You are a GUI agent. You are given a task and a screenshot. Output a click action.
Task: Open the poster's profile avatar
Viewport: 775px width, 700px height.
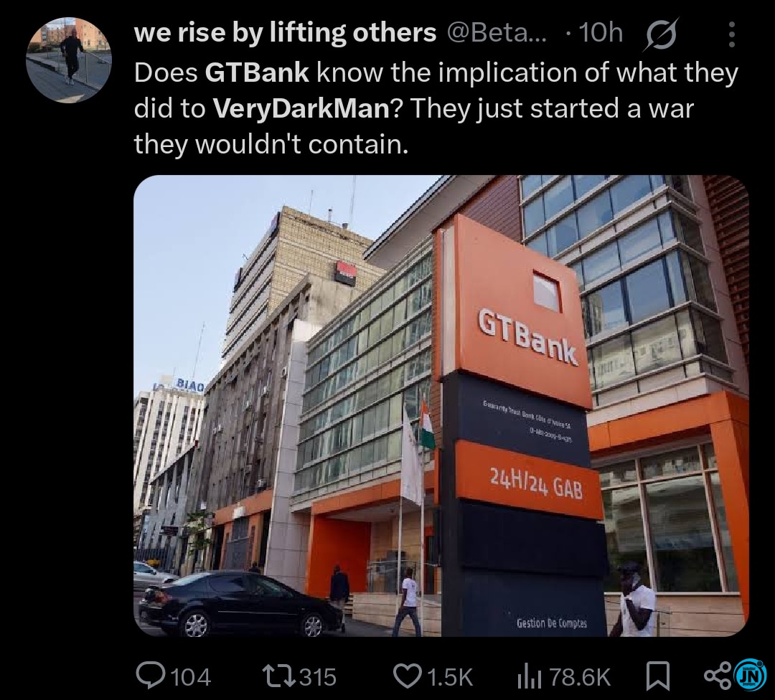(69, 60)
